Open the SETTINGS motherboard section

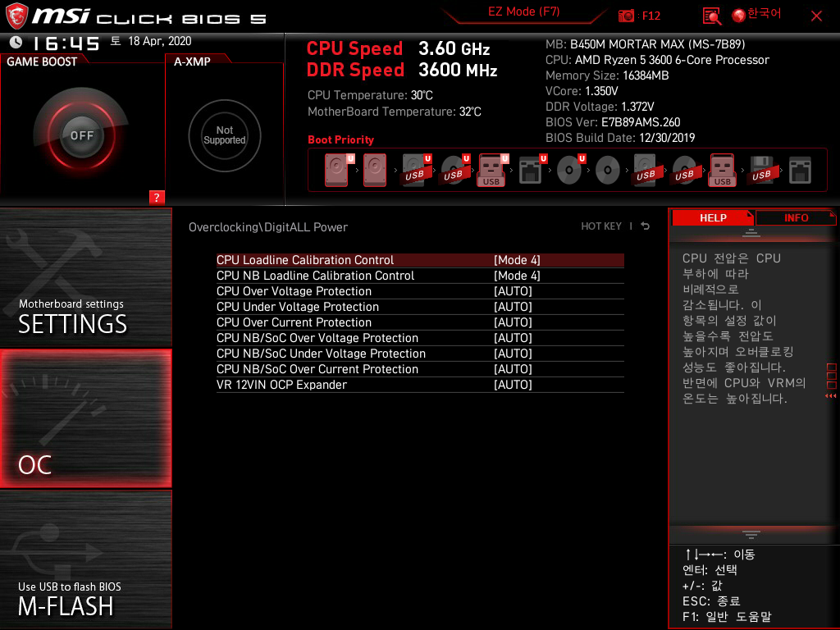(85, 277)
